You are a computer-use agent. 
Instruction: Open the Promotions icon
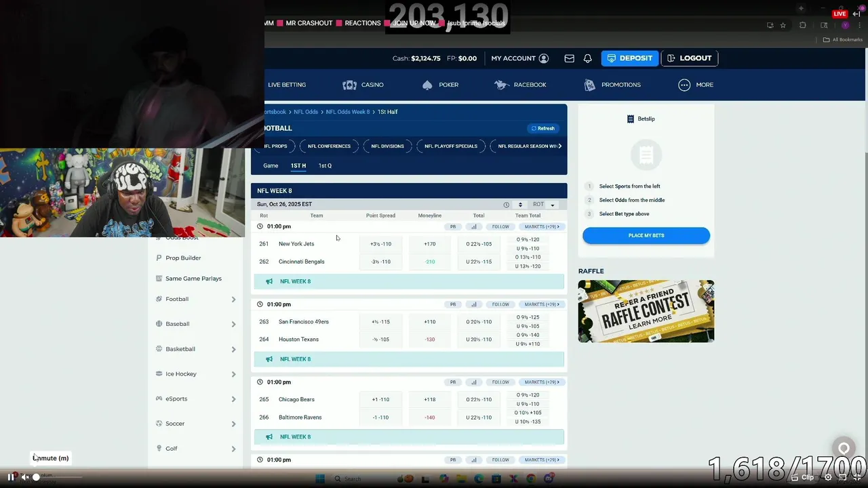click(x=589, y=85)
